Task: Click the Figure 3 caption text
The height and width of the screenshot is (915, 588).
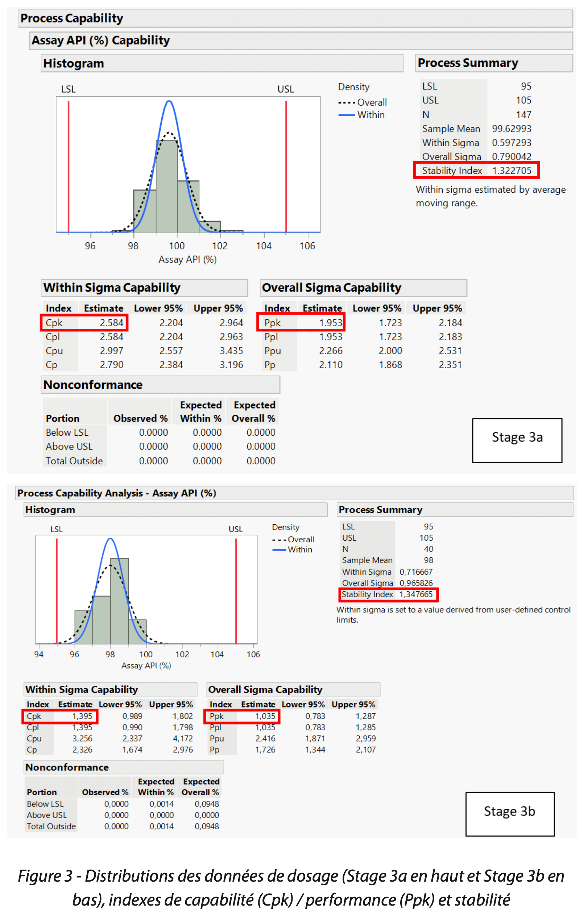Action: click(x=291, y=887)
